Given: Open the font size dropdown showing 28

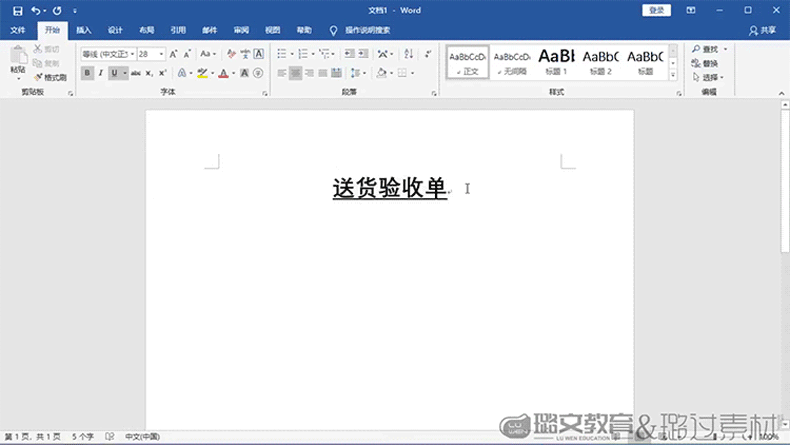Looking at the screenshot, I should pyautogui.click(x=161, y=54).
